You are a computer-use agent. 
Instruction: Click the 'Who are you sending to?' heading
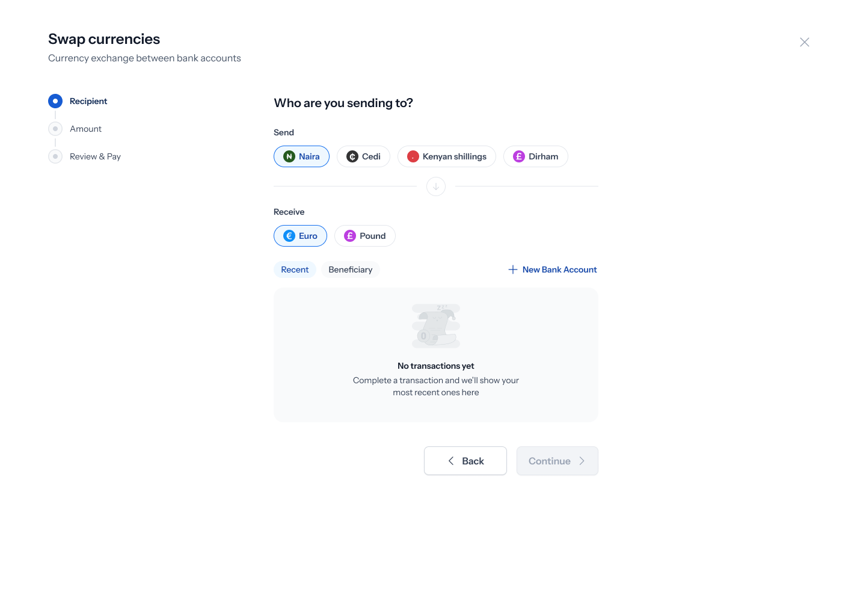tap(343, 103)
